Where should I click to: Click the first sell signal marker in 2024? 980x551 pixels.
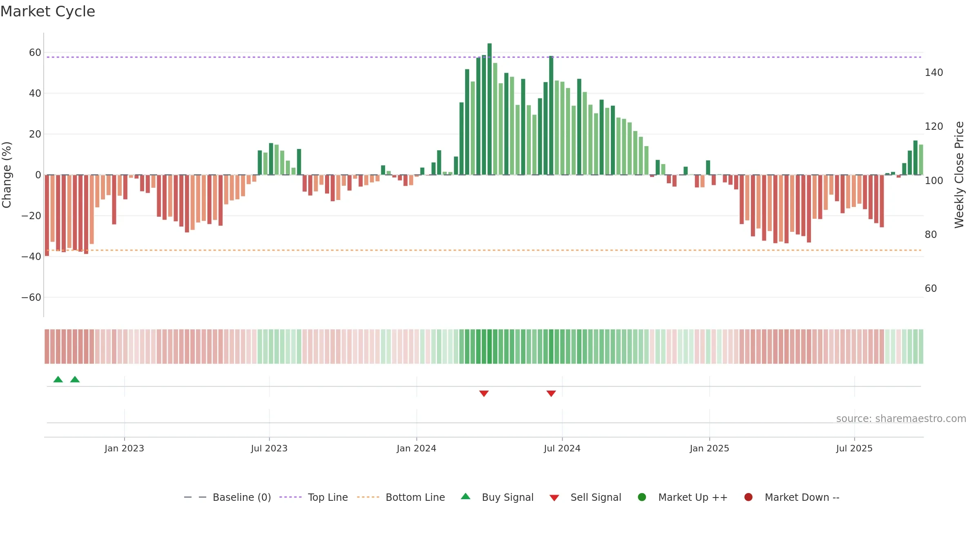point(484,393)
